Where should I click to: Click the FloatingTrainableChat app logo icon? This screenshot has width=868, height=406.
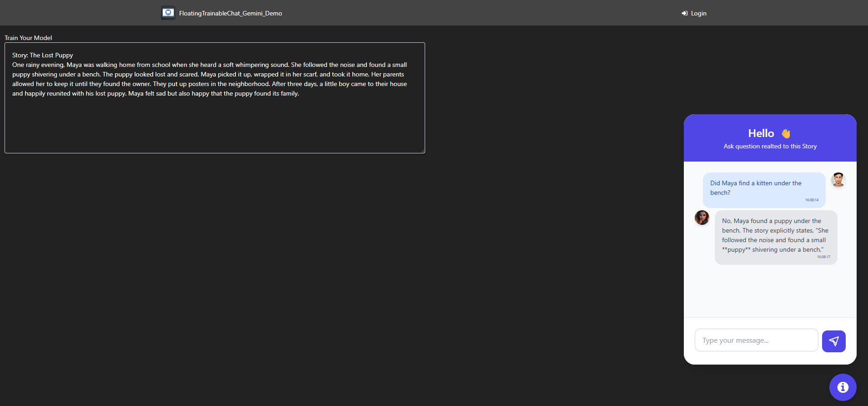(168, 13)
